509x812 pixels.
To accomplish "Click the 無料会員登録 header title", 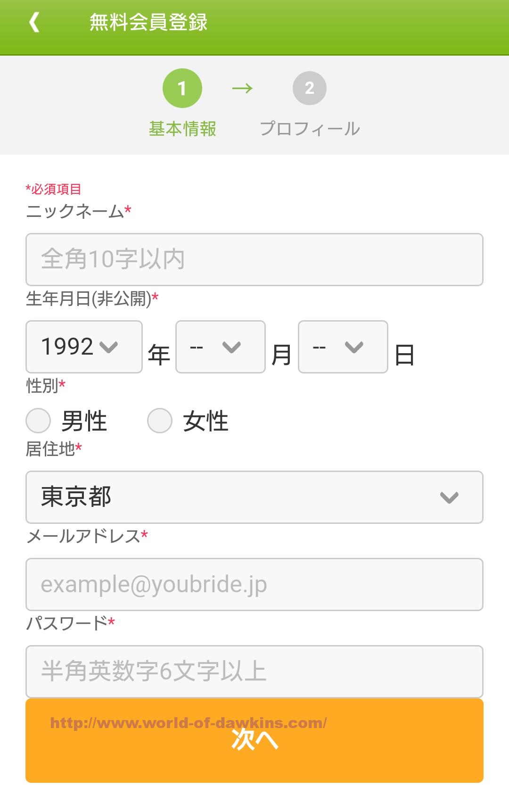I will [148, 22].
